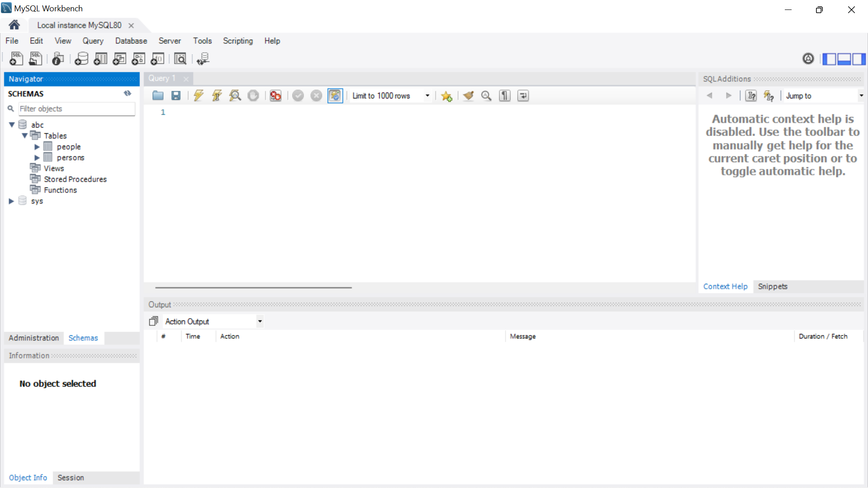
Task: Click Execute statement under cursor icon
Action: pyautogui.click(x=217, y=96)
